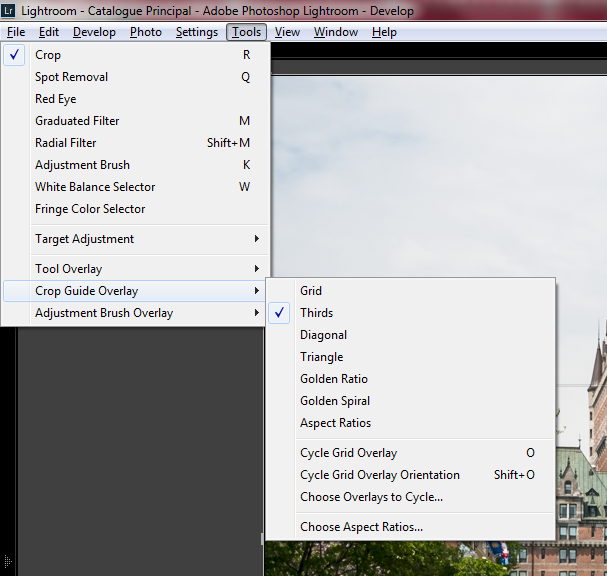Select Spot Removal from Tools menu

pyautogui.click(x=135, y=77)
